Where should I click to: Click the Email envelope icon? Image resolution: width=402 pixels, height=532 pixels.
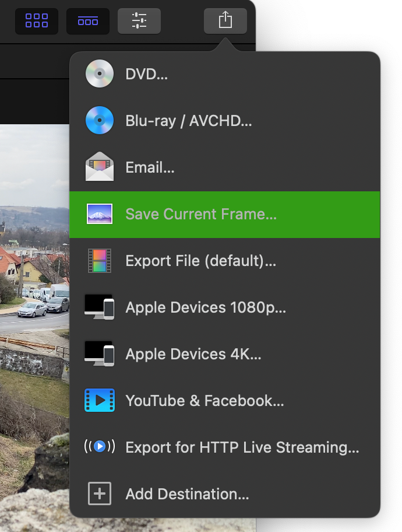tap(99, 167)
